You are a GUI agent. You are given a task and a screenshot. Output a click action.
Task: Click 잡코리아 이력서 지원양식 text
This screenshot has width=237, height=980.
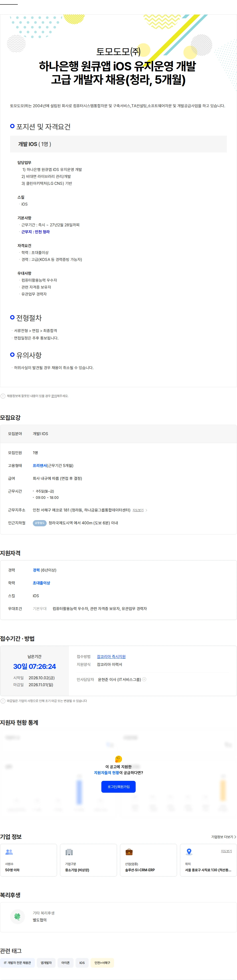coord(109,665)
